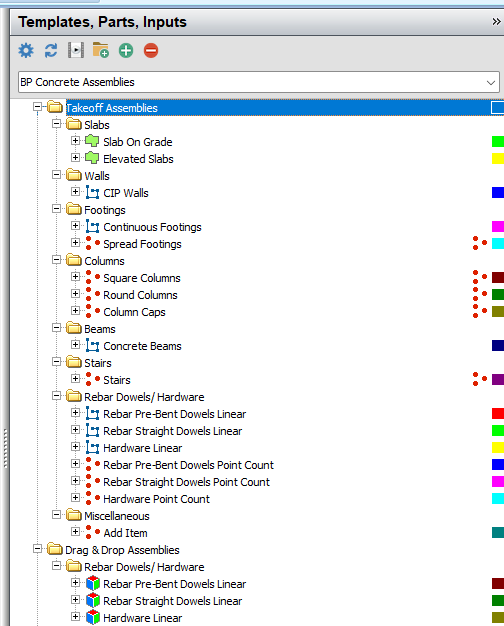504x626 pixels.
Task: Select the Footings folder
Action: click(x=105, y=210)
